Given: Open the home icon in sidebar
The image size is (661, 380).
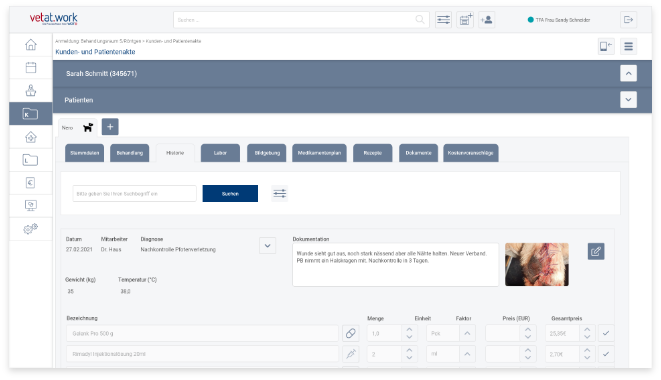Looking at the screenshot, I should 31,44.
